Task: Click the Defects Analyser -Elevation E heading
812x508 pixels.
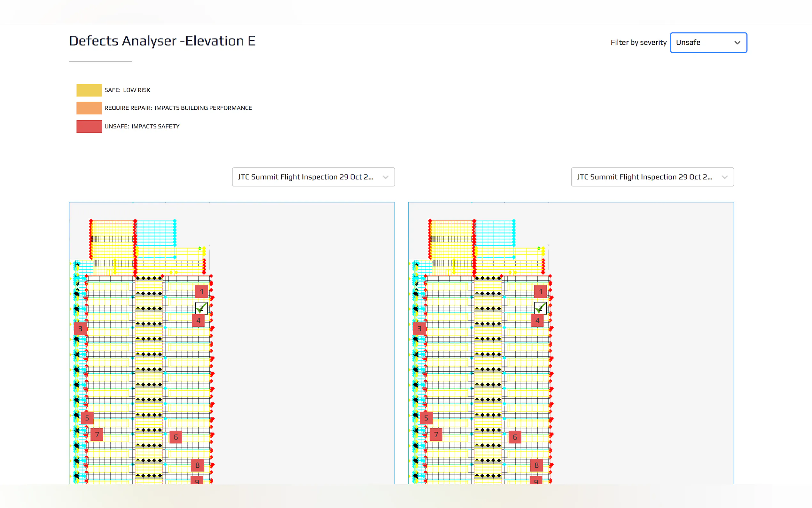Action: click(162, 41)
